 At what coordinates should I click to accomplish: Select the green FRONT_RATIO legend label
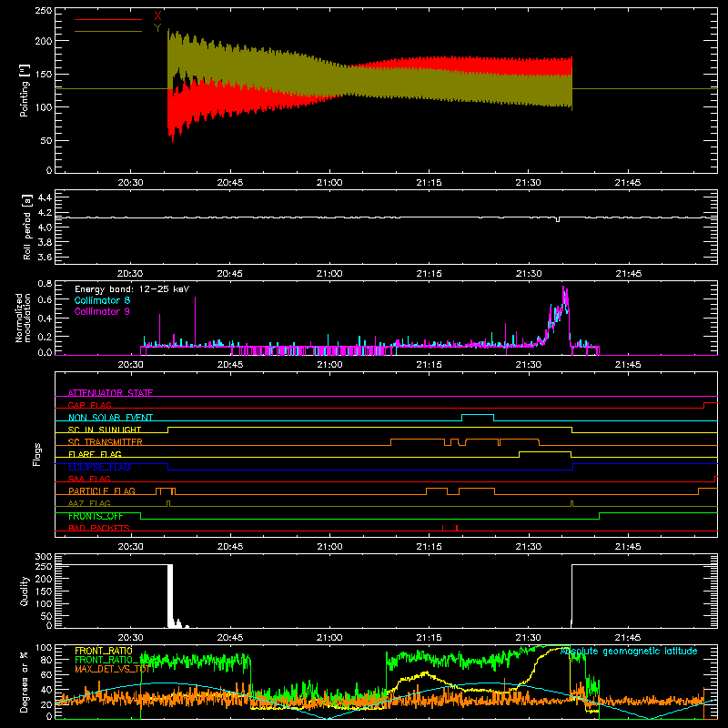click(106, 661)
